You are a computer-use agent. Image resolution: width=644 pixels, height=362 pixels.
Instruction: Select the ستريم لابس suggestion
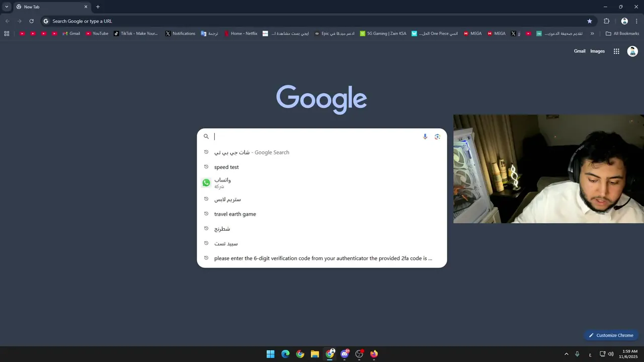pos(322,199)
